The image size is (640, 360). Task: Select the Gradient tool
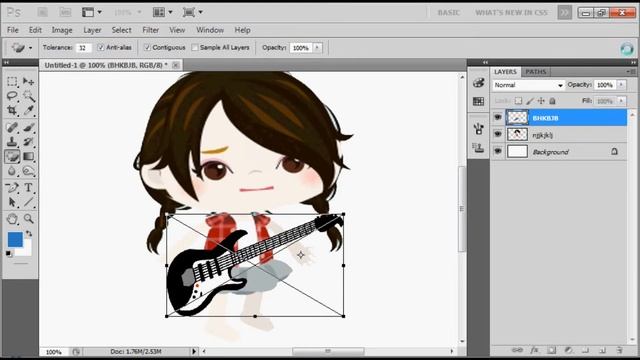coord(28,156)
